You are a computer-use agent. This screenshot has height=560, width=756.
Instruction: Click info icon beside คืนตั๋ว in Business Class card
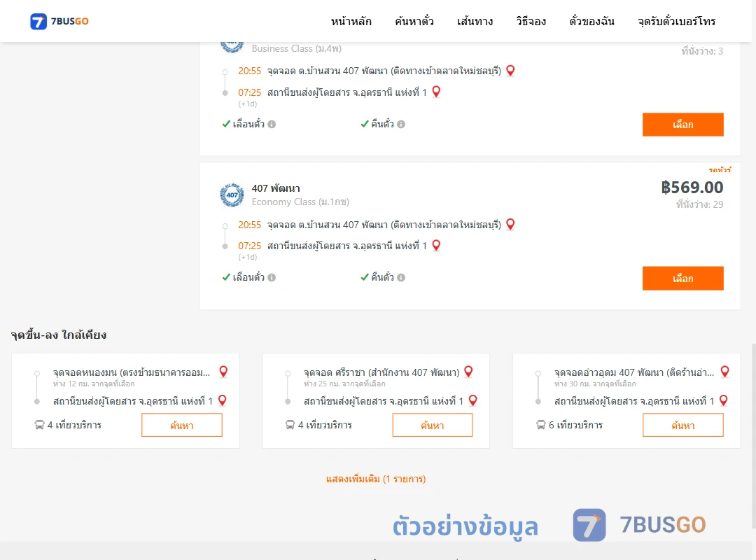click(x=401, y=125)
